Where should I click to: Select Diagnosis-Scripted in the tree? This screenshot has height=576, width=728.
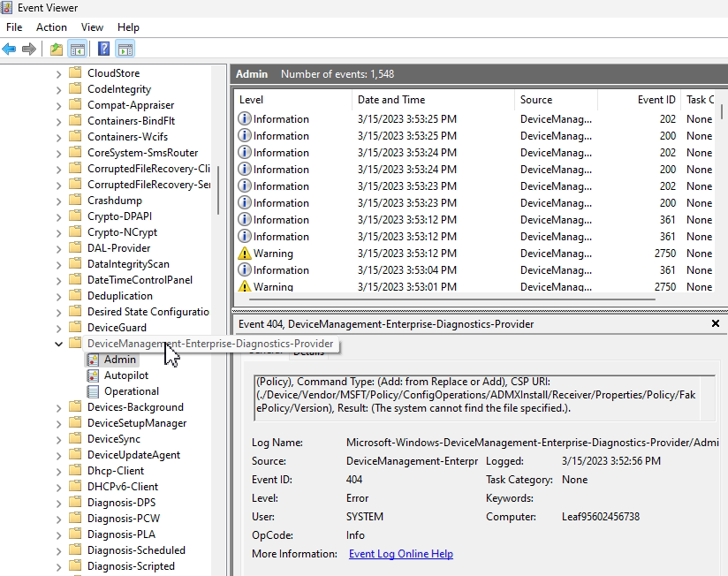tap(131, 565)
